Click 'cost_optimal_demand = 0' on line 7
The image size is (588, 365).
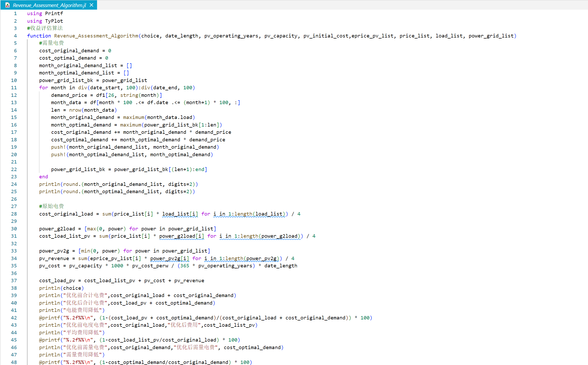(74, 58)
